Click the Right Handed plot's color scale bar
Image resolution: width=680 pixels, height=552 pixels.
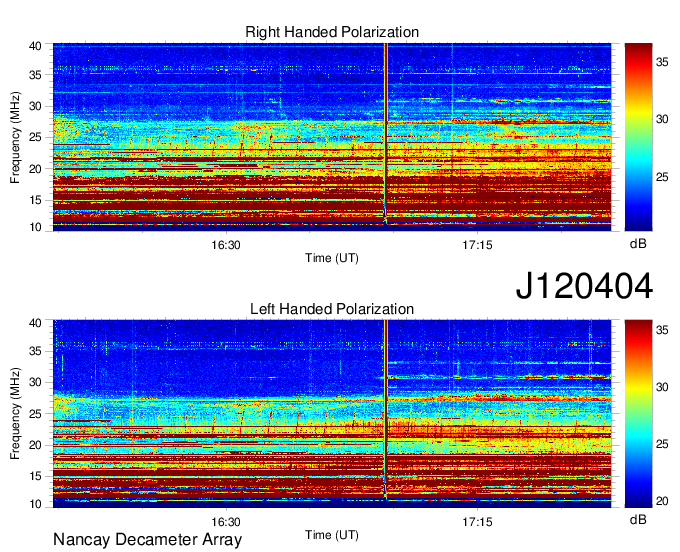(638, 137)
